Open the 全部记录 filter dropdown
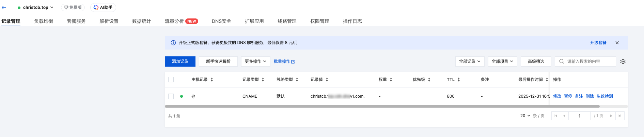This screenshot has width=644, height=137. point(470,61)
